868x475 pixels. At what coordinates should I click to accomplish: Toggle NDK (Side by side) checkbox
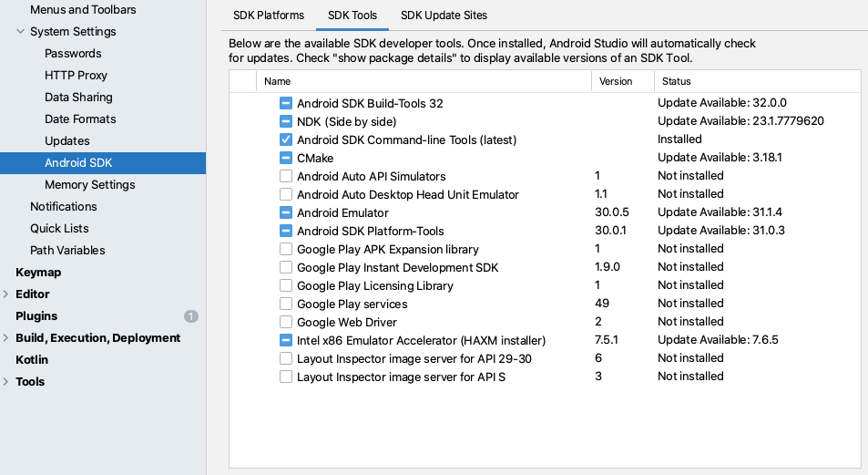tap(286, 121)
